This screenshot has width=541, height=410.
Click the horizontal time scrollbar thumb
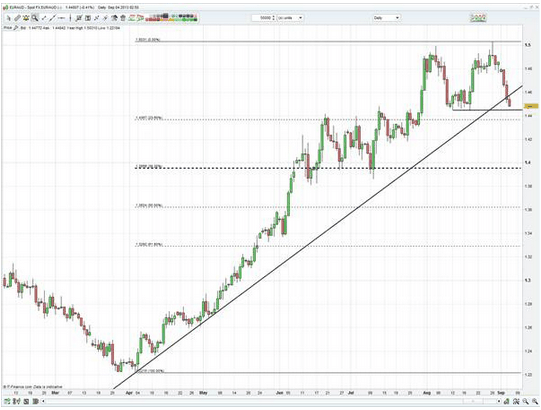pos(473,401)
